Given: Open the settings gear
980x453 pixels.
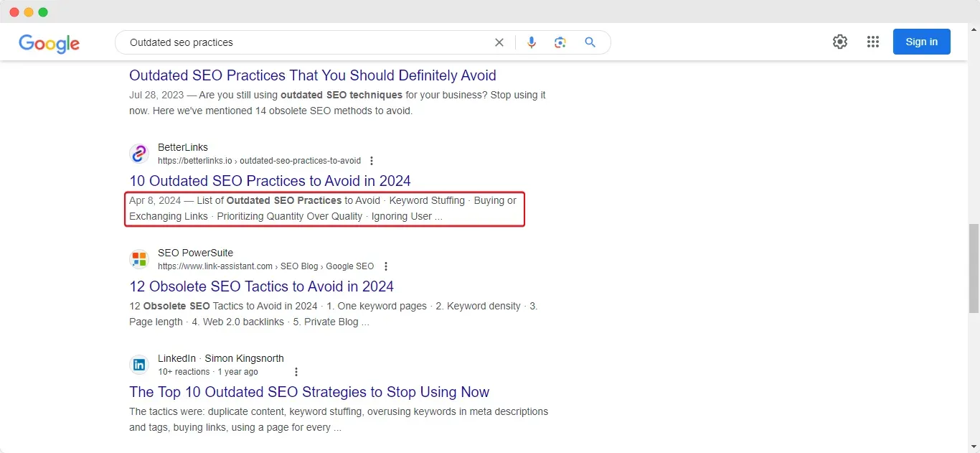Looking at the screenshot, I should click(x=840, y=42).
